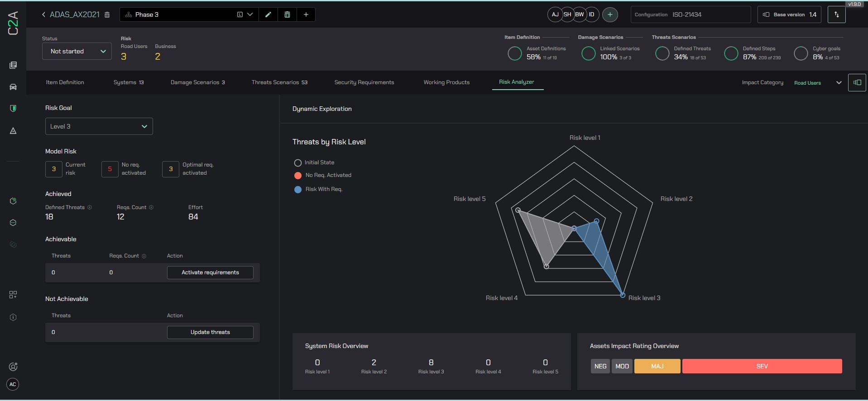Click the Defined Steps 87% progress circle
Screen dimensions: 868x401
(731, 53)
